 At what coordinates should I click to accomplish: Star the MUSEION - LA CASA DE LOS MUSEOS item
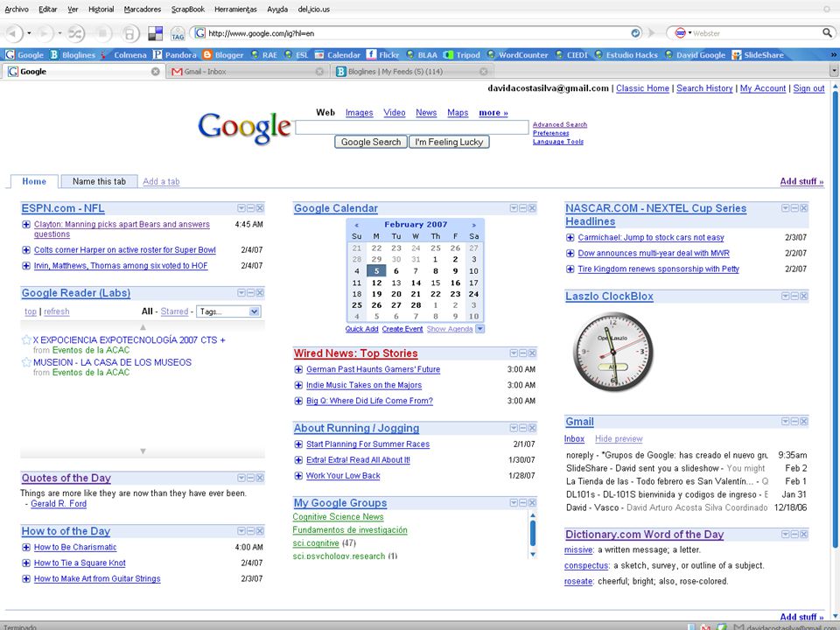(x=26, y=362)
